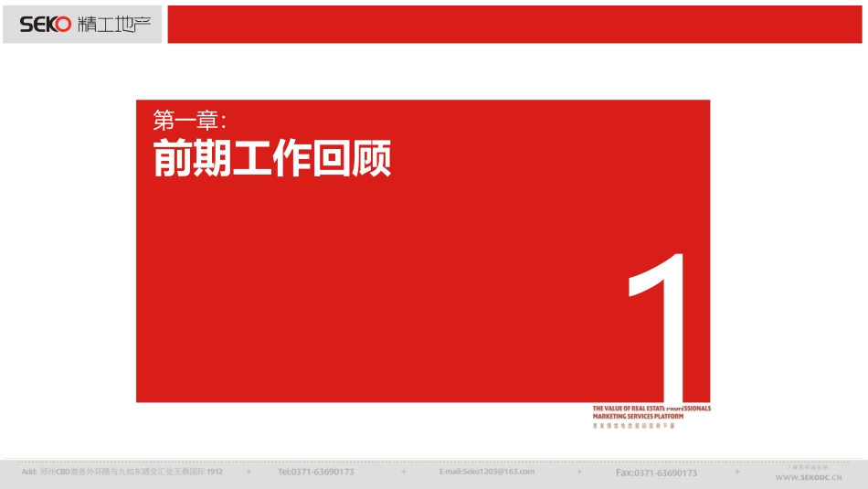Select the chapter label 第一章:

pyautogui.click(x=190, y=120)
